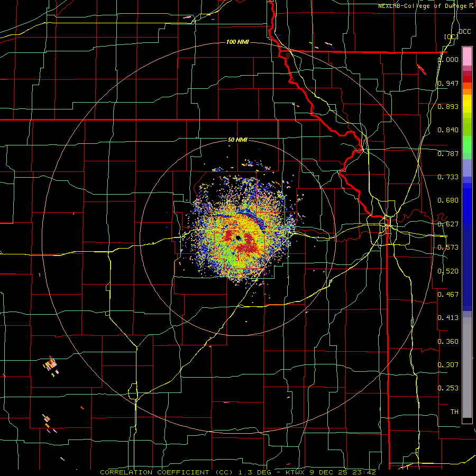Click the KTWX radar identifier in the caption
Screen dimensions: 476x476
(295, 472)
